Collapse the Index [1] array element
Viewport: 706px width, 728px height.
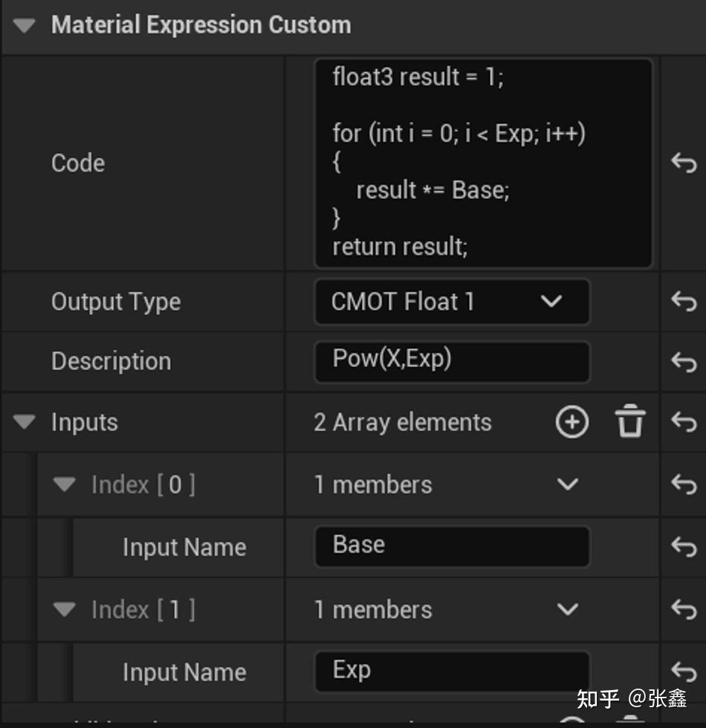[65, 609]
